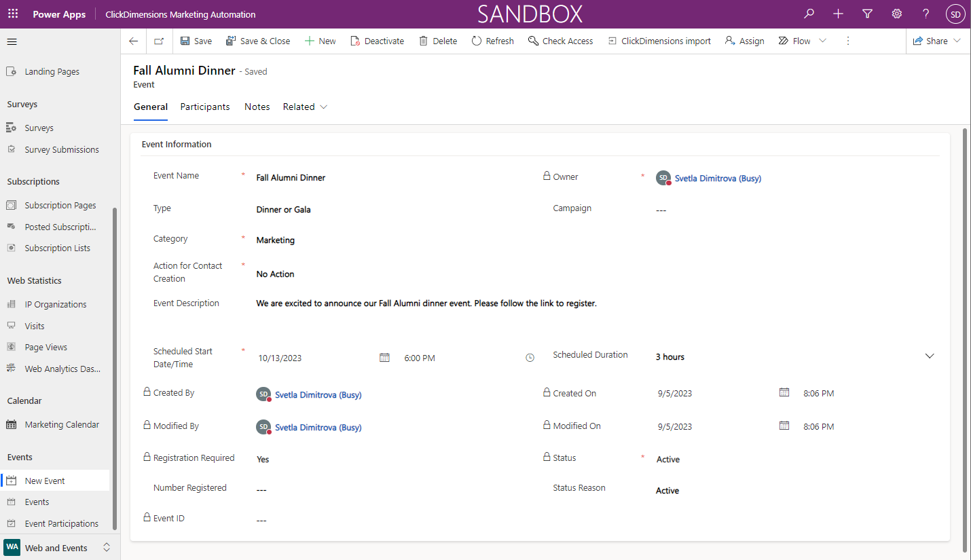971x560 pixels.
Task: Open the Flow menu chevron
Action: click(823, 41)
